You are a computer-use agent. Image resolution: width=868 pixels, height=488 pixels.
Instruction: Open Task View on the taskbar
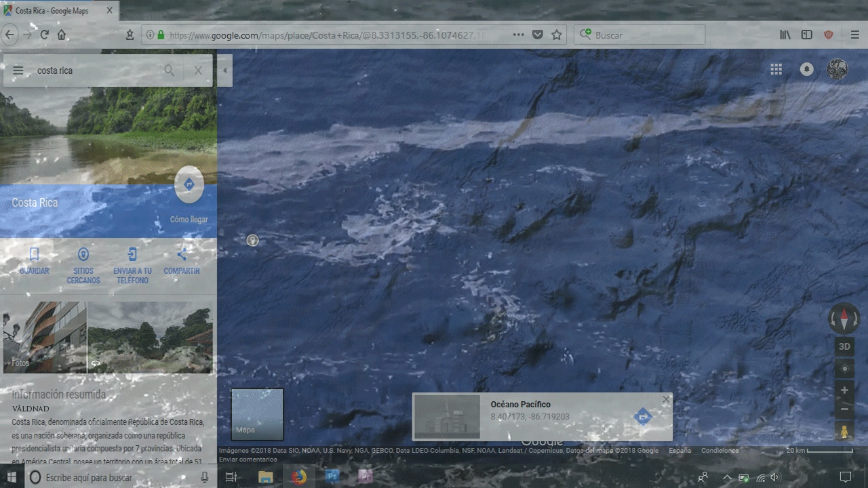(231, 477)
